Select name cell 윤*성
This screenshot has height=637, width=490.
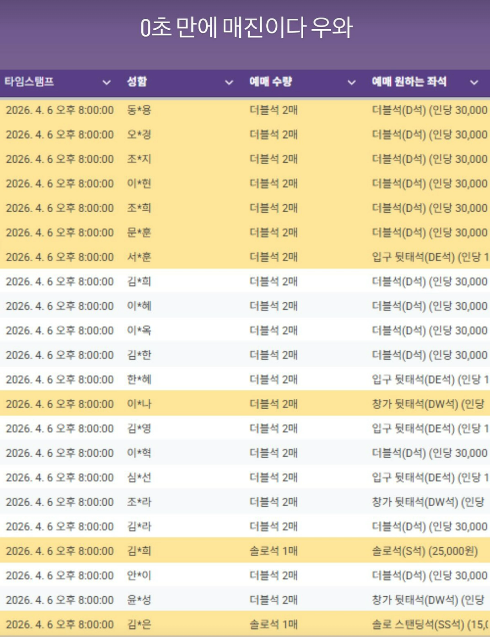[x=139, y=600]
